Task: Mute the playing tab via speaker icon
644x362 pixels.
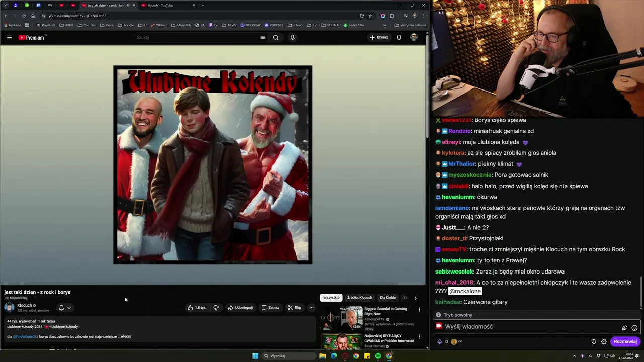Action: 128,5
